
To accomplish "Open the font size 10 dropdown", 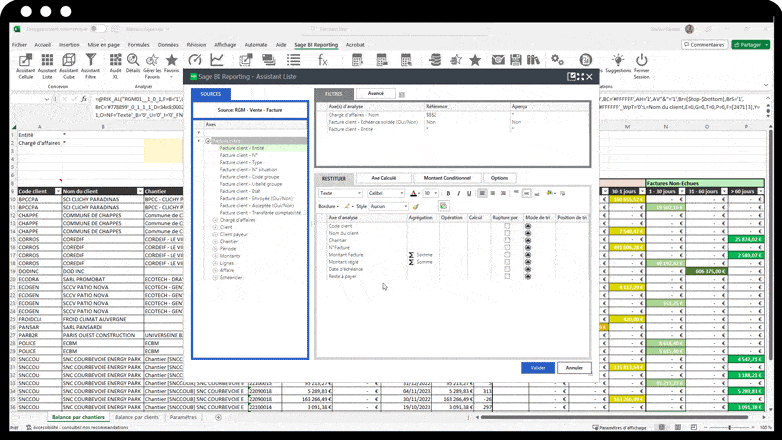I will pos(430,194).
